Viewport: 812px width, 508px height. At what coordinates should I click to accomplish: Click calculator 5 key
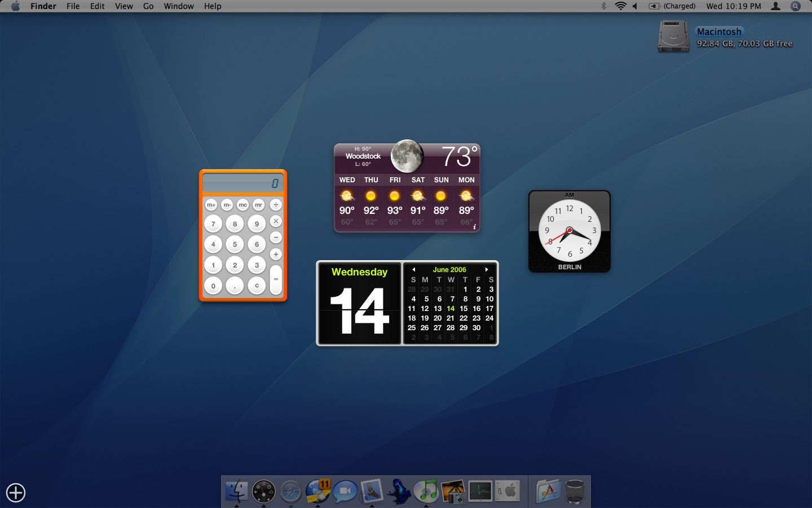235,244
